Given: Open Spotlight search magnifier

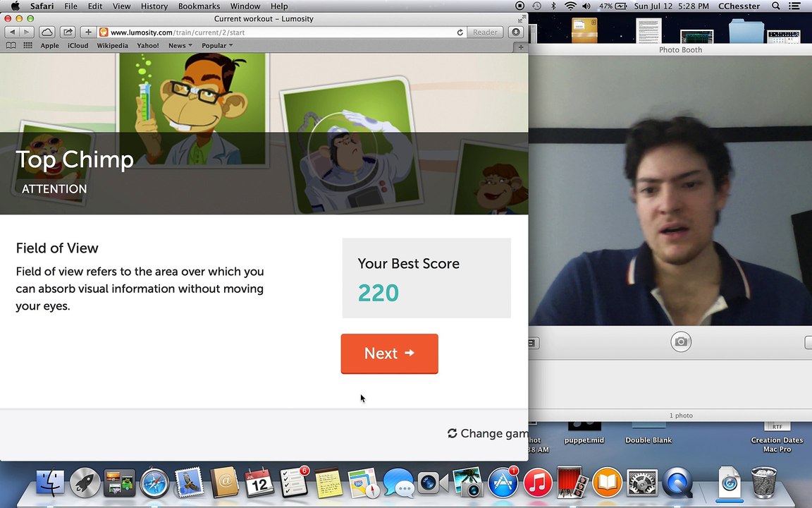Looking at the screenshot, I should pyautogui.click(x=776, y=6).
